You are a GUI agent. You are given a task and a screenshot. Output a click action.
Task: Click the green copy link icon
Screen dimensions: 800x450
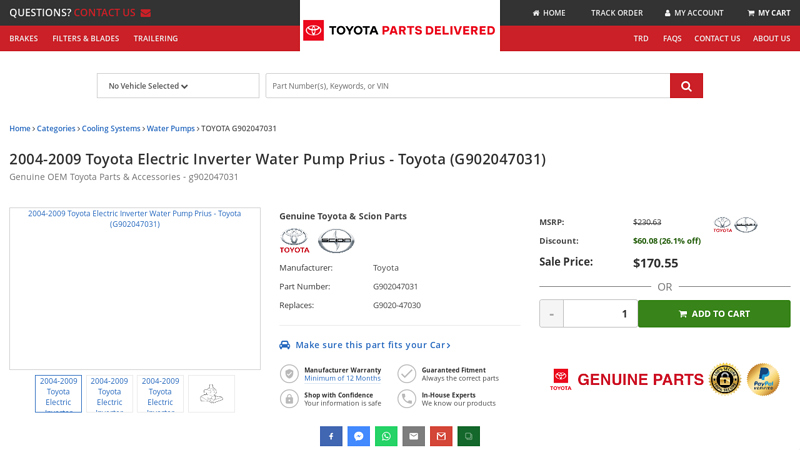tap(469, 436)
